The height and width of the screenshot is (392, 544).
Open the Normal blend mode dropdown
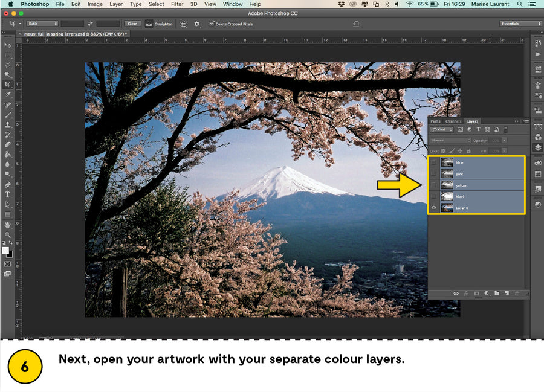coord(450,140)
